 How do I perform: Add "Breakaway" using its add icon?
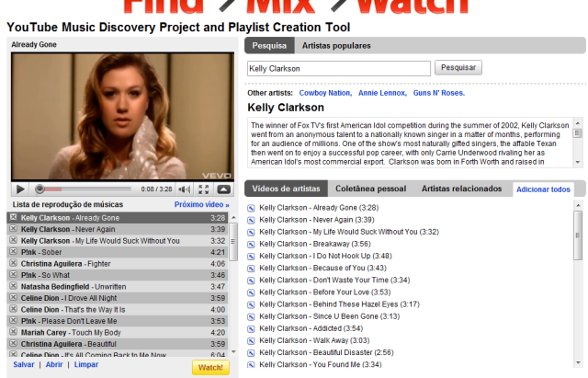click(x=252, y=244)
